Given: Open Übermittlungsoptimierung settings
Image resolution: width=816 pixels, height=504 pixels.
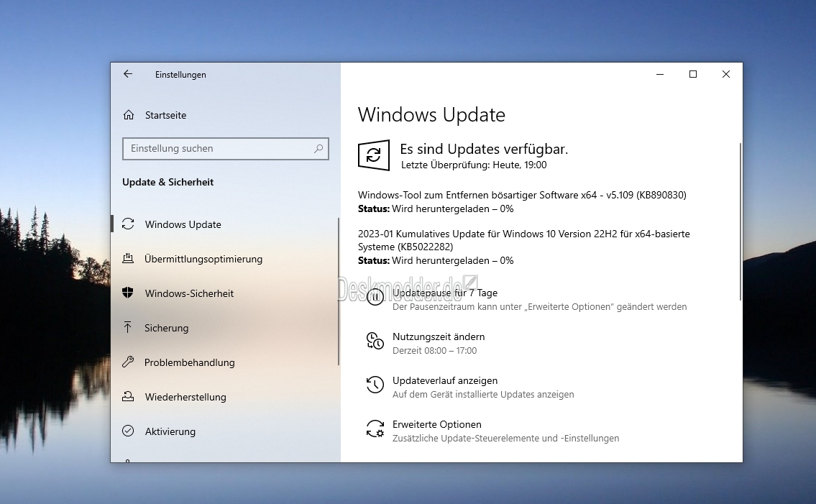Looking at the screenshot, I should 203,259.
